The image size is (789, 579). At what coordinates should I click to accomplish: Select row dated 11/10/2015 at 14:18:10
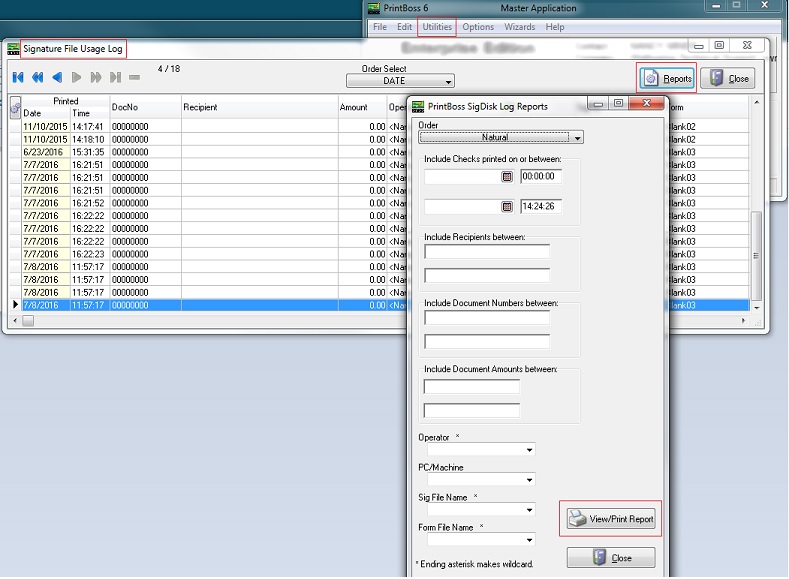tap(214, 139)
